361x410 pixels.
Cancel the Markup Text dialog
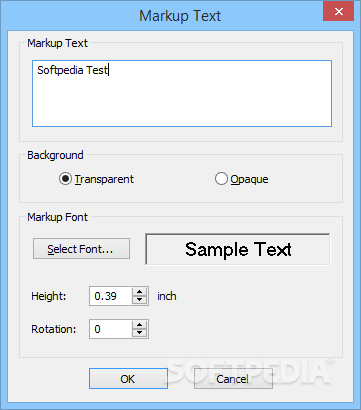[233, 379]
